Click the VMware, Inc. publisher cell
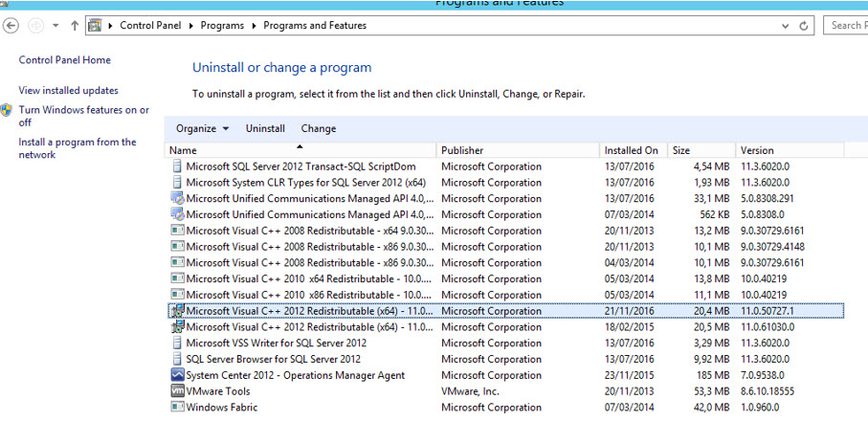 tap(470, 391)
